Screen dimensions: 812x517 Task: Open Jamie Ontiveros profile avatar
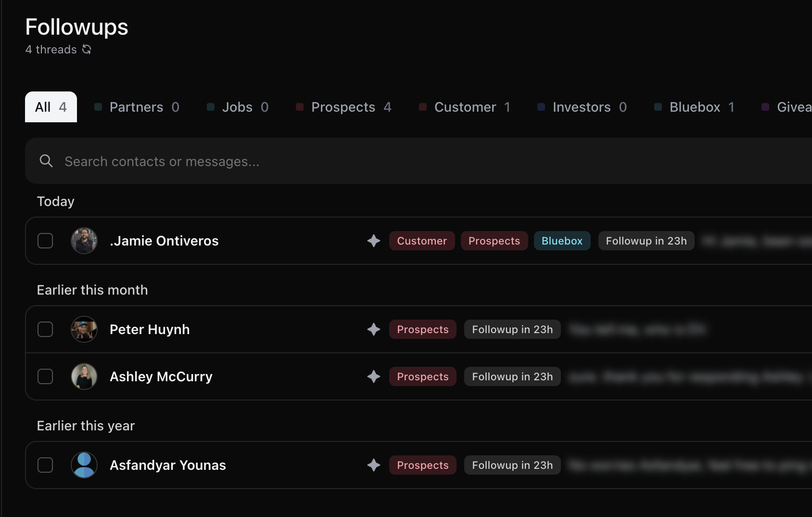[84, 241]
